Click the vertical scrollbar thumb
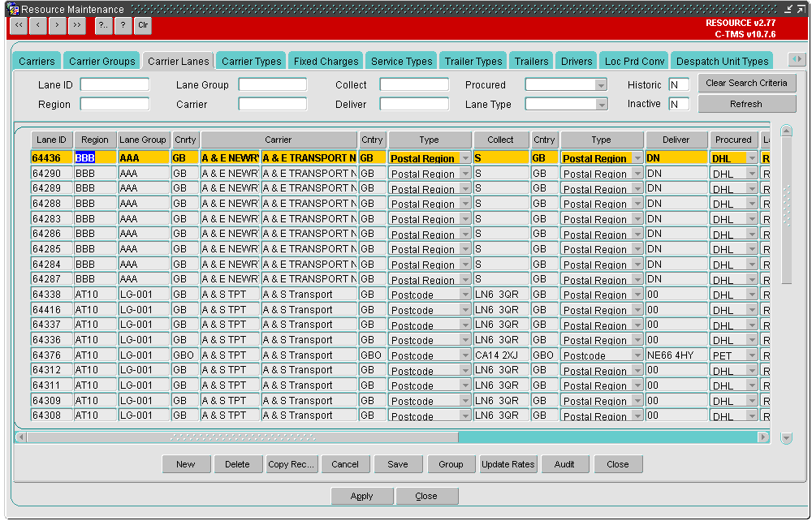 786,211
